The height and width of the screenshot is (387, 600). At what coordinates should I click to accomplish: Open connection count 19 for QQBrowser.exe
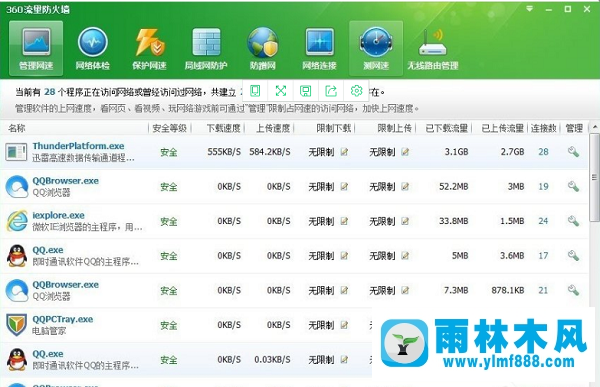(x=543, y=186)
